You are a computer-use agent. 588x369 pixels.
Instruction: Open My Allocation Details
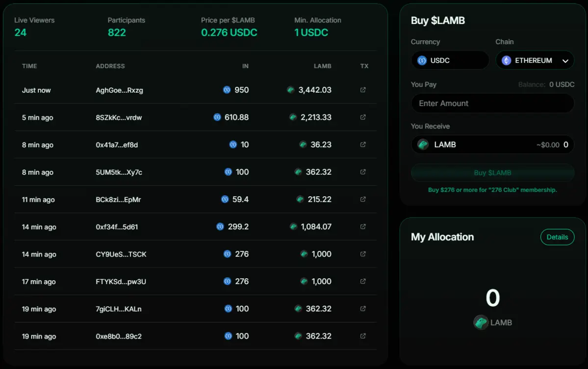[x=557, y=237]
